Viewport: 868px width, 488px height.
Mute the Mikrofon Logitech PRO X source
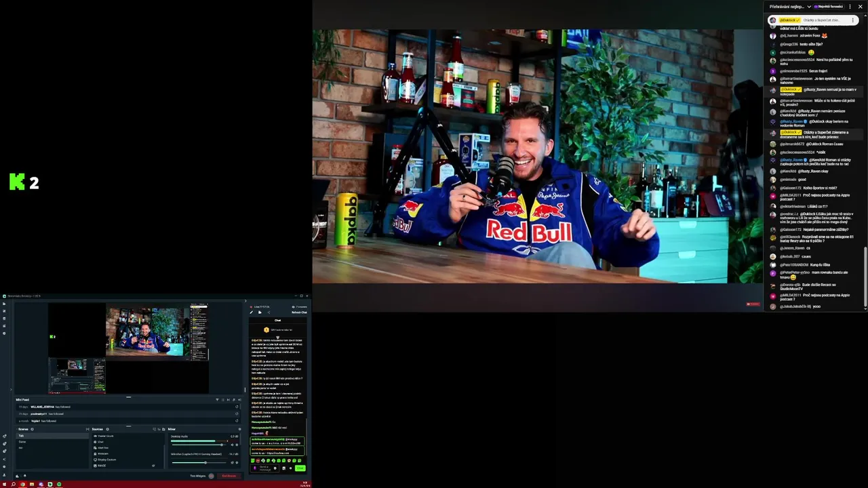pos(232,462)
